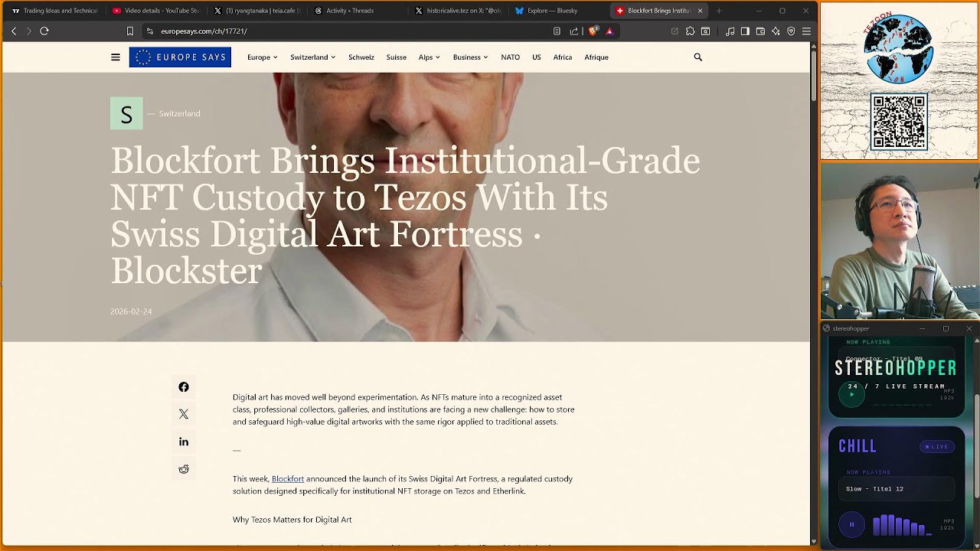Switch to Explore Bluesky tab
The height and width of the screenshot is (551, 980).
point(559,11)
